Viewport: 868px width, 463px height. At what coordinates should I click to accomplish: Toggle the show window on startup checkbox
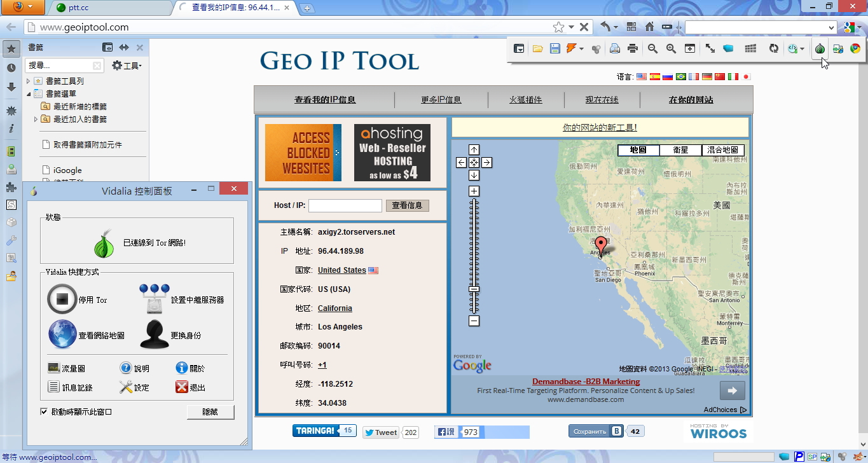click(44, 411)
